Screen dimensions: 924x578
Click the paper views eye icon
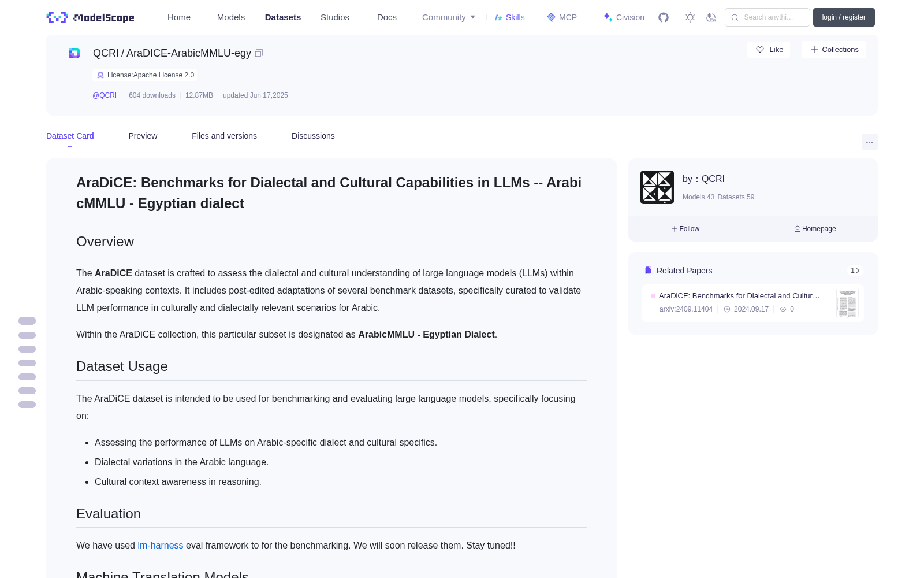783,309
